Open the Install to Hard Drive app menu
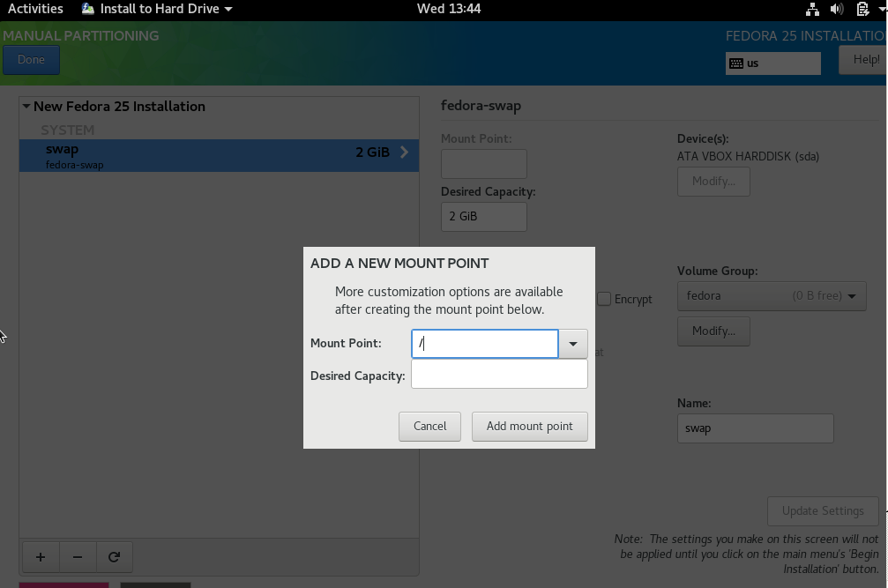Image resolution: width=888 pixels, height=588 pixels. 157,9
